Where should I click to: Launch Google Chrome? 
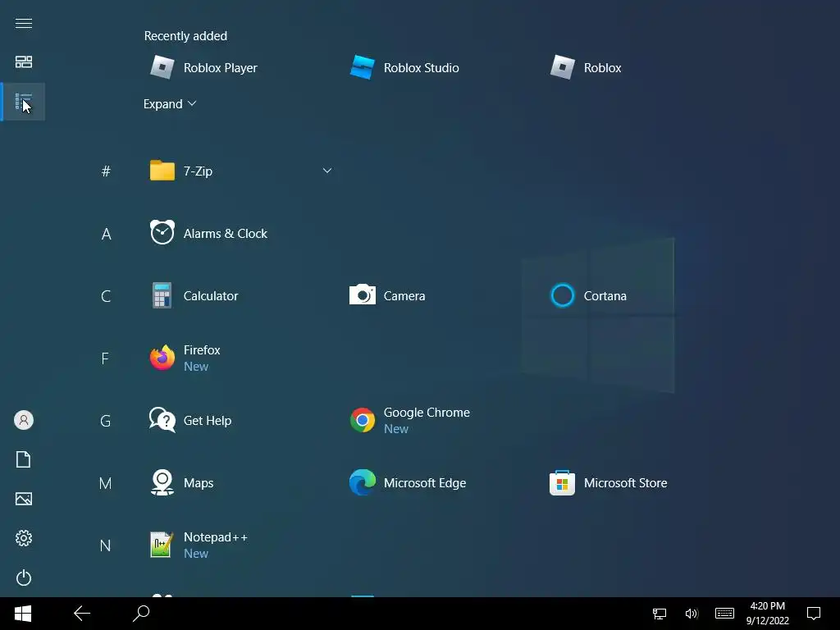click(x=410, y=421)
